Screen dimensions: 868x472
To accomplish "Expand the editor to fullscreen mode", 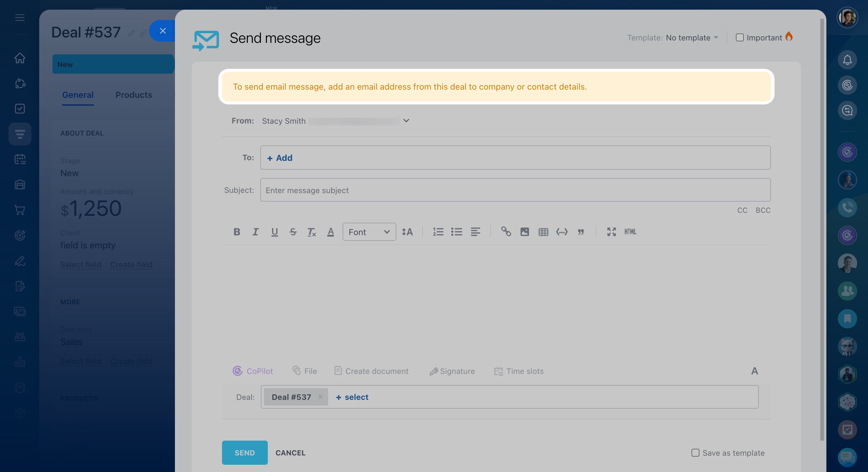I will point(611,231).
